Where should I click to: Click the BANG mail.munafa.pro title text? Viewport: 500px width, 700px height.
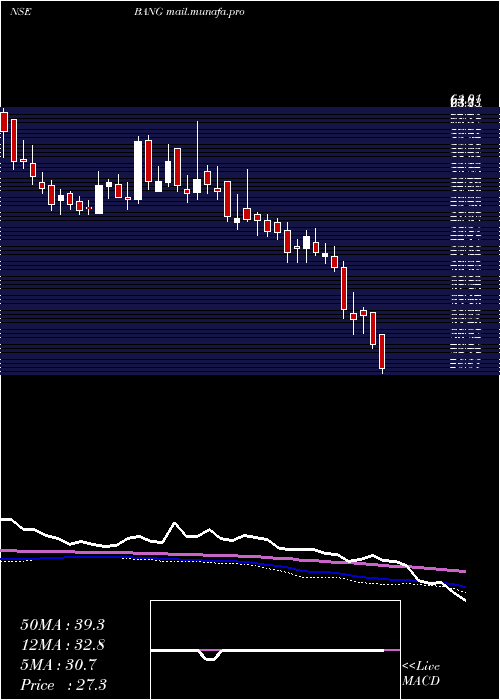189,12
